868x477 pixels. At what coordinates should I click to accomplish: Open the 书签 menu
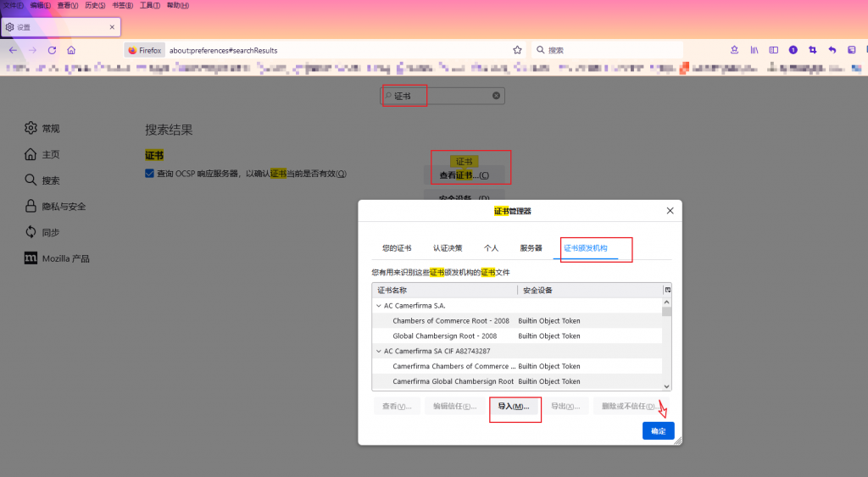(x=122, y=6)
